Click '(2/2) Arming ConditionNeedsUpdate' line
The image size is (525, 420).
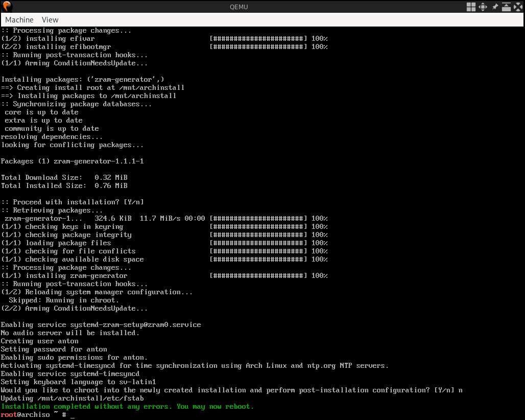coord(75,309)
